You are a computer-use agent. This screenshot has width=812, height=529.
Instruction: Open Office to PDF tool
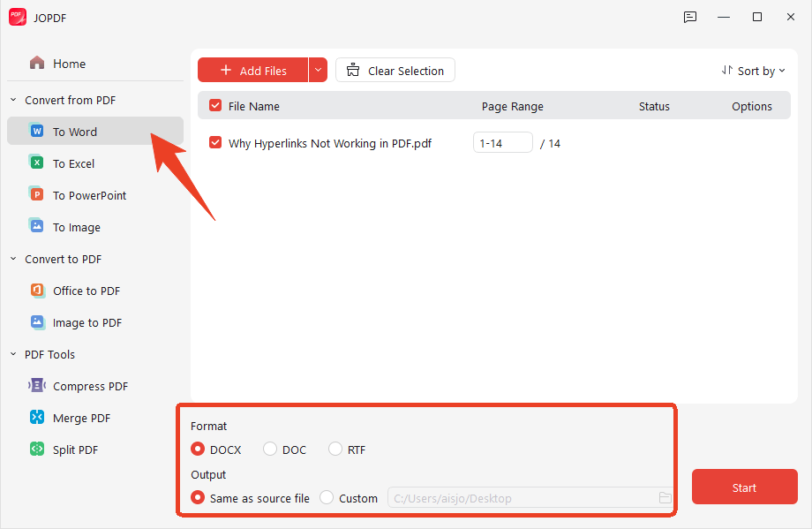pyautogui.click(x=95, y=291)
